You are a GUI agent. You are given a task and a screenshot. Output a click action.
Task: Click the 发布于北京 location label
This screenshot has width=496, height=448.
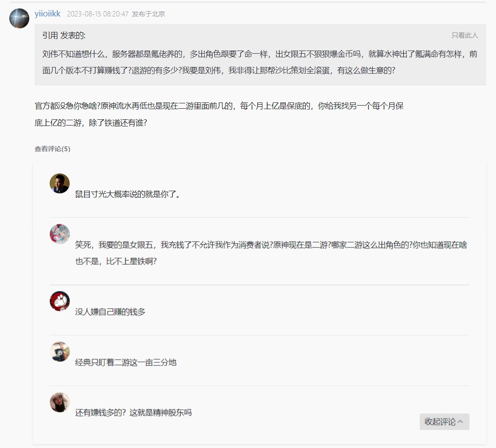(x=148, y=14)
